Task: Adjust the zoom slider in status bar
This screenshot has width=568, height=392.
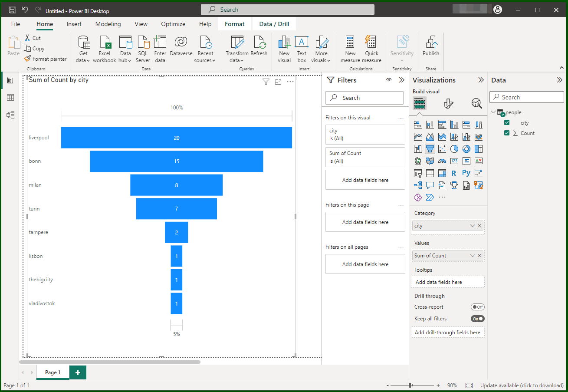Action: 410,385
